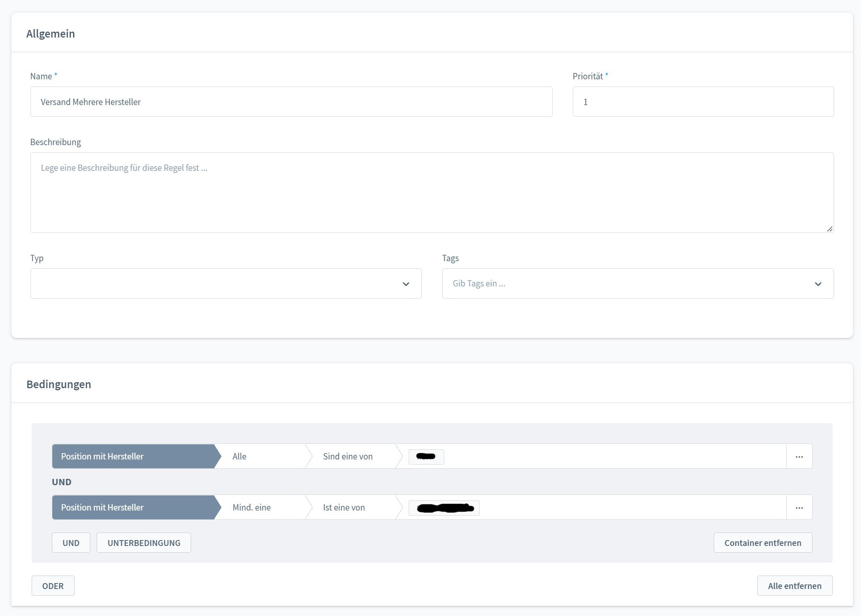This screenshot has height=616, width=861.
Task: Add an UNTERBEDINGUNG sub-condition
Action: [x=144, y=543]
